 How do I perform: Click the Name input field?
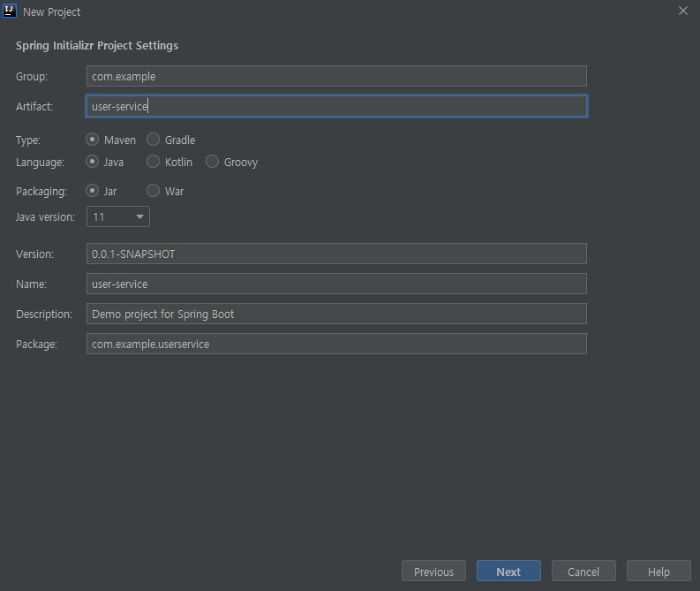tap(336, 284)
